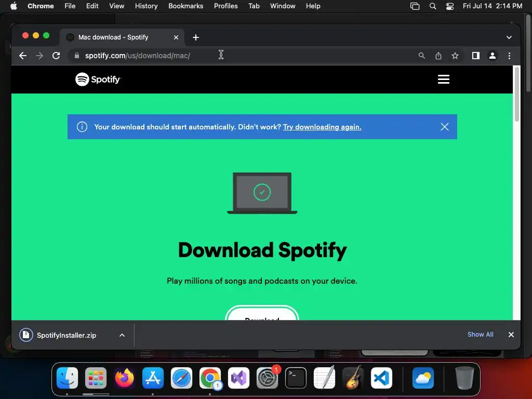Open System Settings from the Dock
Image resolution: width=532 pixels, height=399 pixels.
267,378
